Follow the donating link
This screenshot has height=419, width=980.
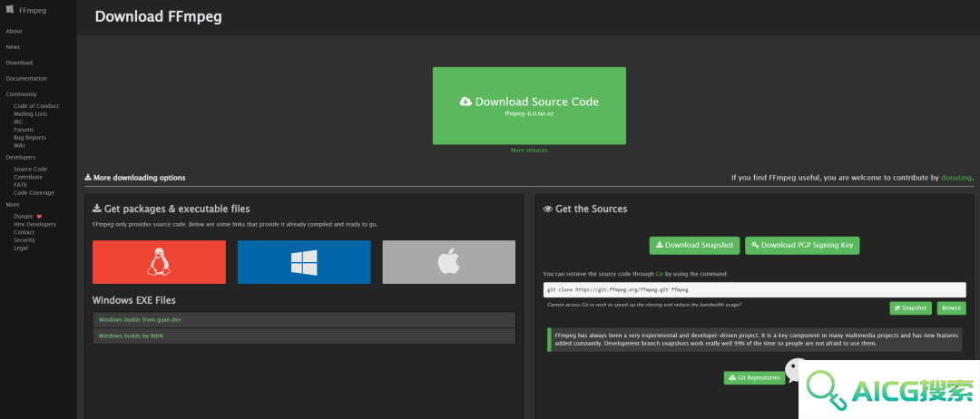956,178
